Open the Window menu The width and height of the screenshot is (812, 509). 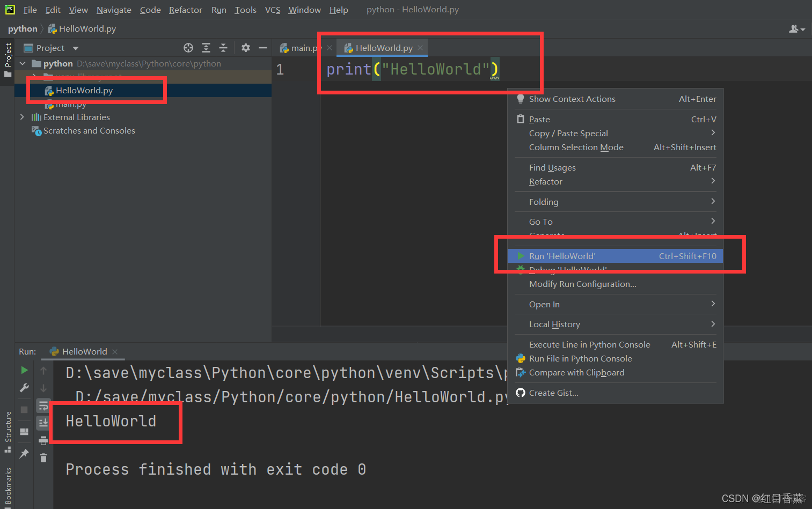coord(304,10)
